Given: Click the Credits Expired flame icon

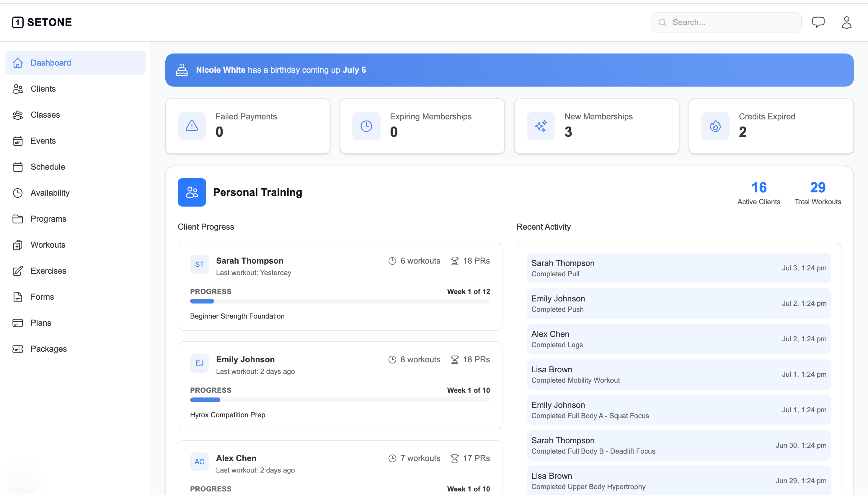Looking at the screenshot, I should point(716,126).
